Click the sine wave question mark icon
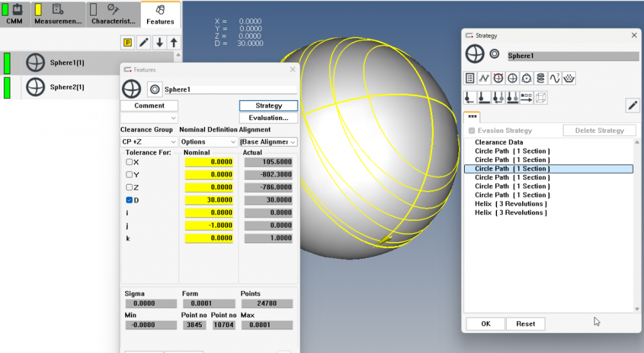 pyautogui.click(x=554, y=78)
